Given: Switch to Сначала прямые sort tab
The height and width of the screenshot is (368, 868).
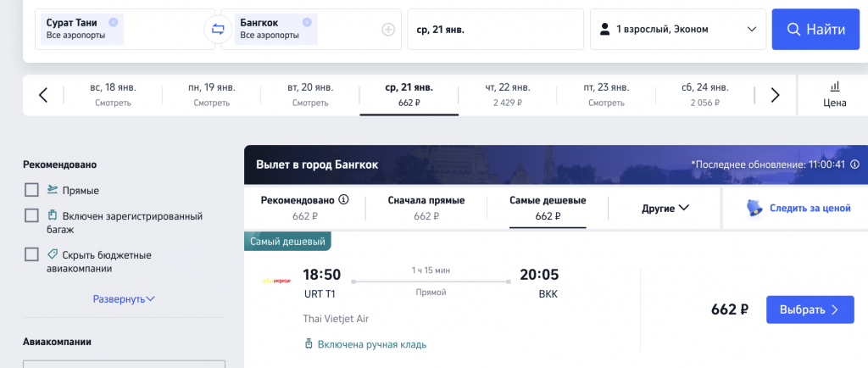Looking at the screenshot, I should pos(426,208).
